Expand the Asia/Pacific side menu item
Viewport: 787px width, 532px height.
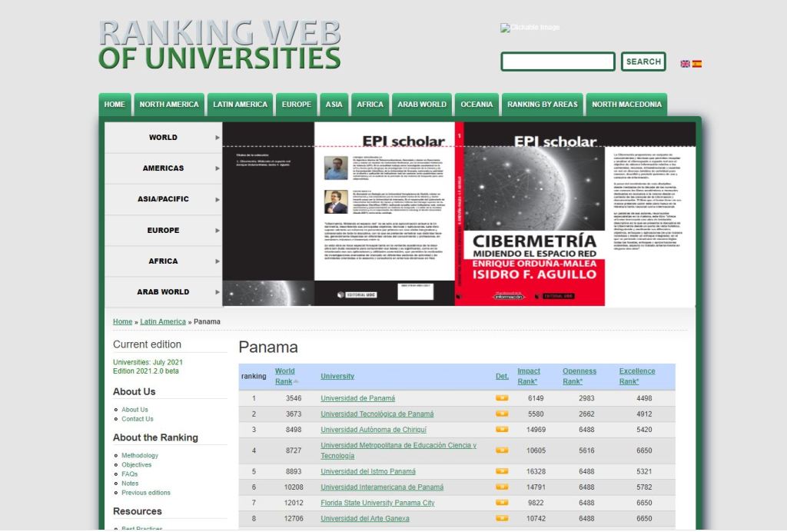(x=163, y=199)
